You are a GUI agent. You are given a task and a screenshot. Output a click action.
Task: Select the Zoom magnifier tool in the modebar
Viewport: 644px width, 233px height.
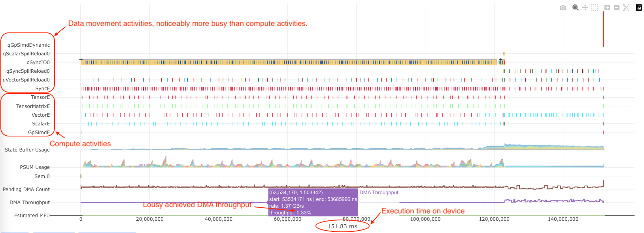[576, 8]
